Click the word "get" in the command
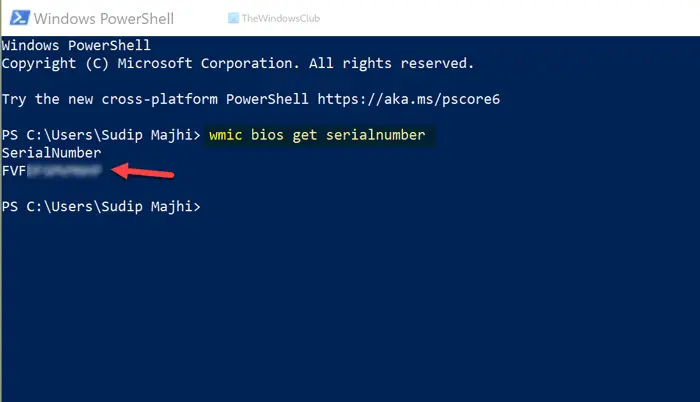Viewport: 700px width, 402px height. pos(312,135)
